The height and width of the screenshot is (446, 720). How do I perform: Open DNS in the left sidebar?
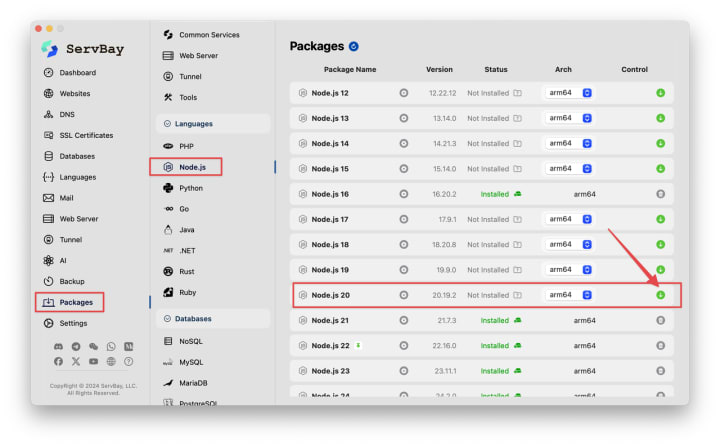[x=59, y=114]
